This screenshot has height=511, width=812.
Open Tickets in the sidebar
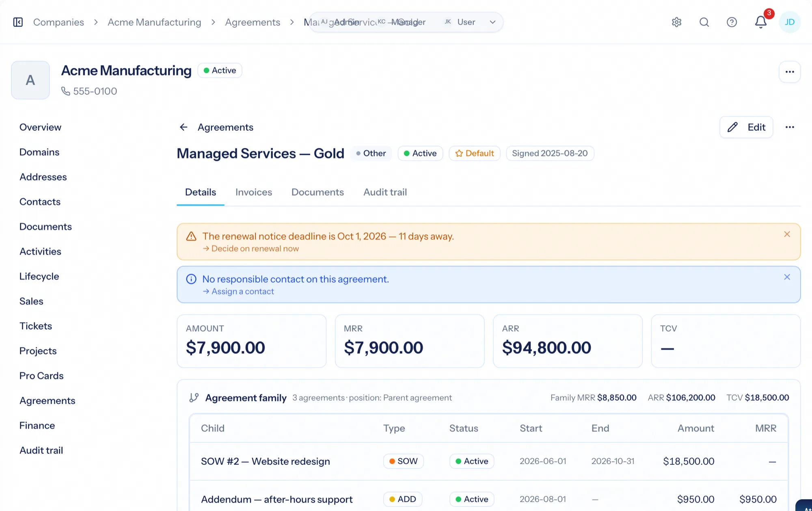[x=36, y=326]
